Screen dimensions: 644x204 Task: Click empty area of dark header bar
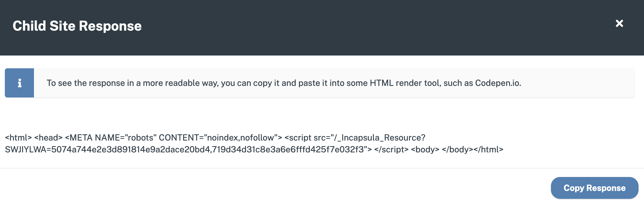(364, 27)
